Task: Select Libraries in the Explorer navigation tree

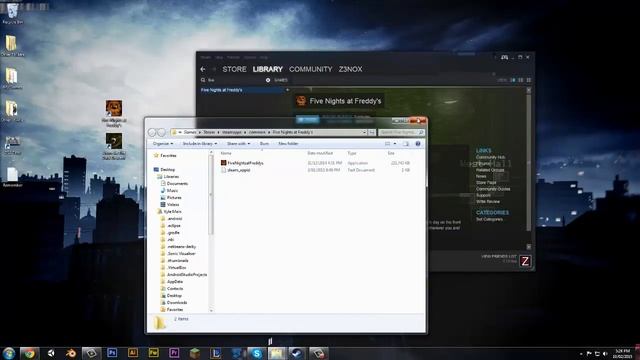Action: [x=168, y=177]
